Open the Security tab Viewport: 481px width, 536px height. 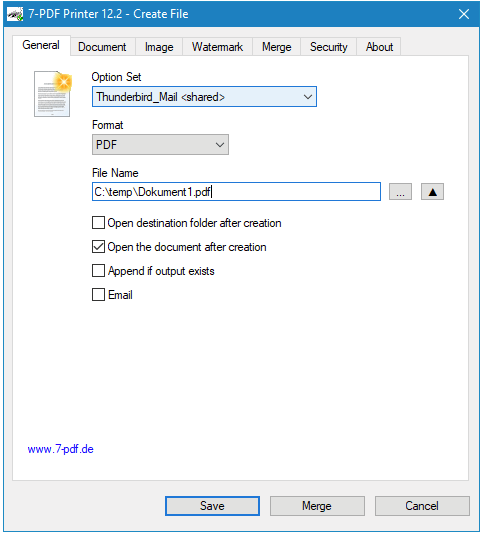tap(329, 47)
